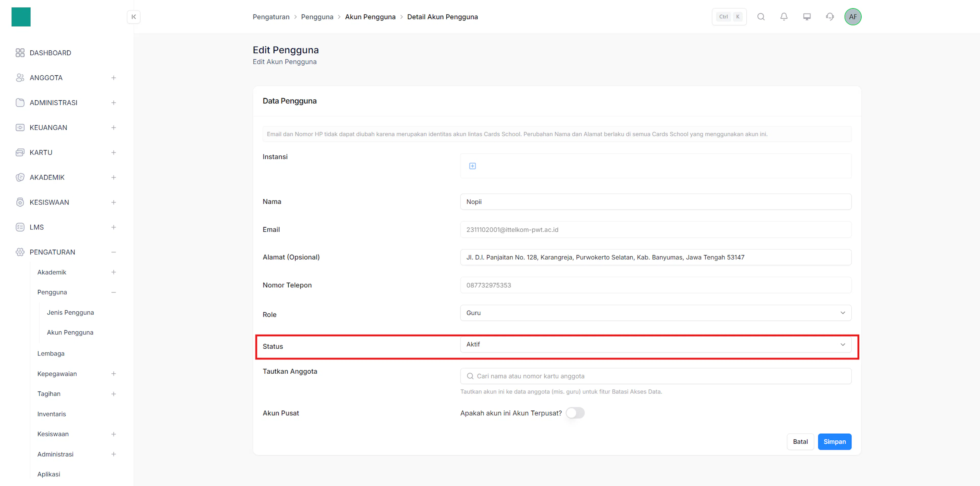Open Akun Pengguna in the sidebar
Screen dimensions: 980x486
coord(70,332)
